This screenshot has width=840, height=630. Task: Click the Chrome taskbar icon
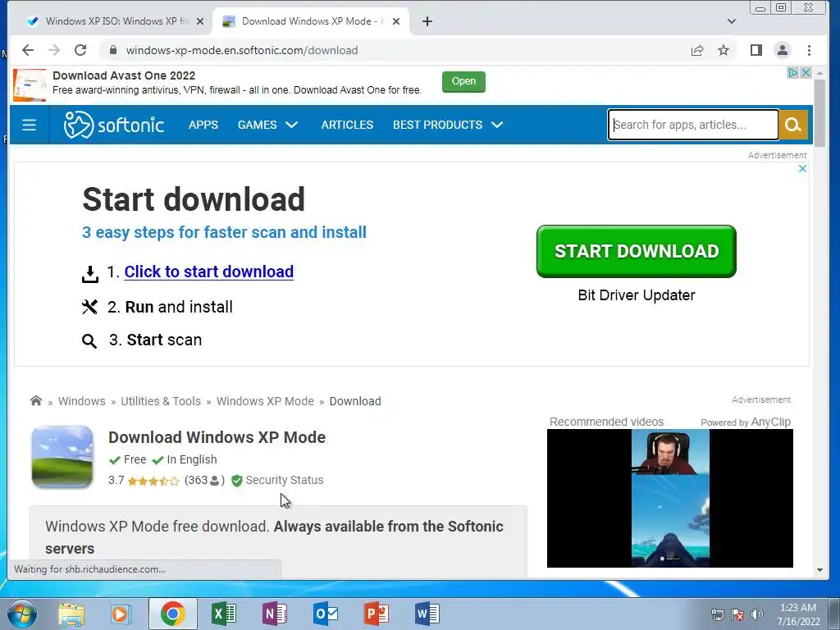[172, 614]
